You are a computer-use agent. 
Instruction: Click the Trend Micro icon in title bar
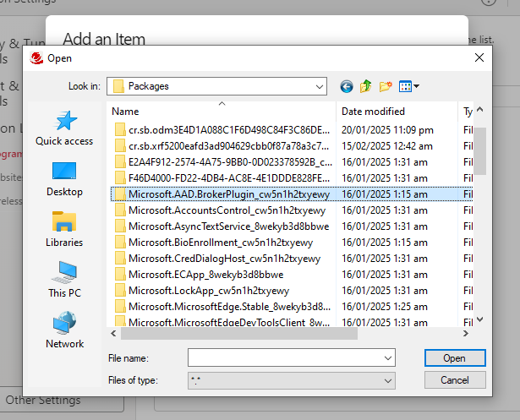(x=36, y=58)
